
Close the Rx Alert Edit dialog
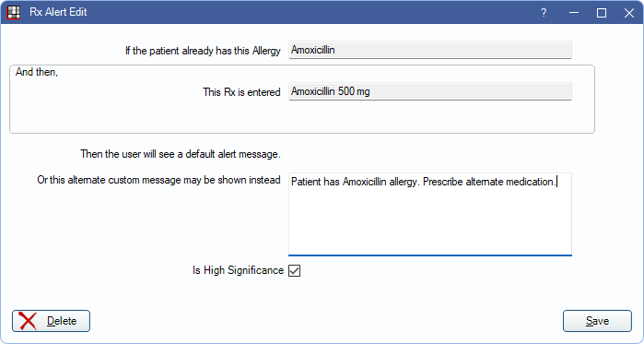(629, 13)
